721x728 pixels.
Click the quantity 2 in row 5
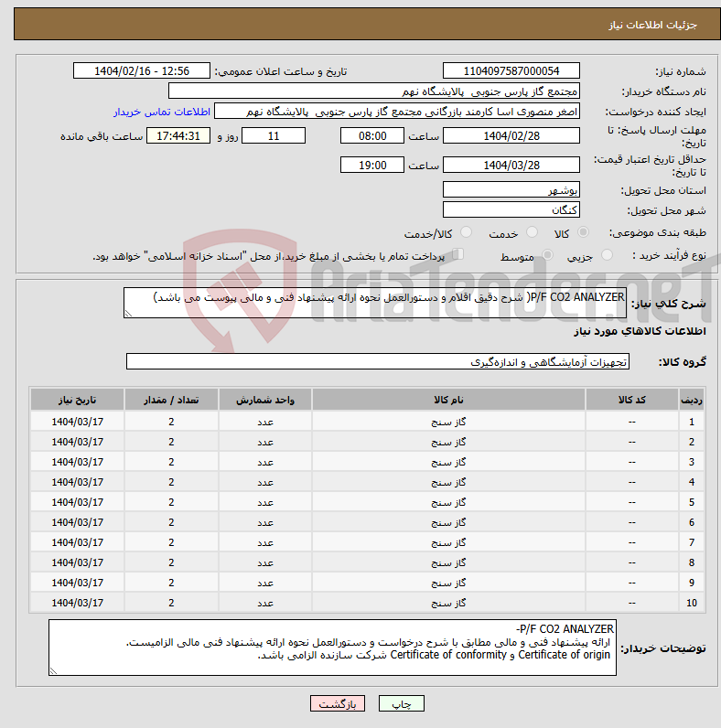(171, 502)
